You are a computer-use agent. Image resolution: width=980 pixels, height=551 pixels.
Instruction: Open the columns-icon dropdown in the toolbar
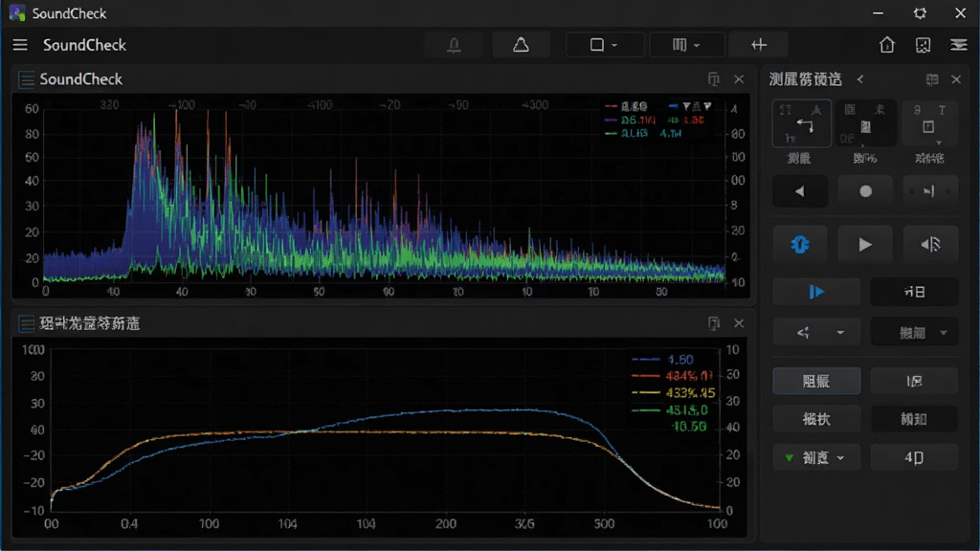click(x=687, y=45)
